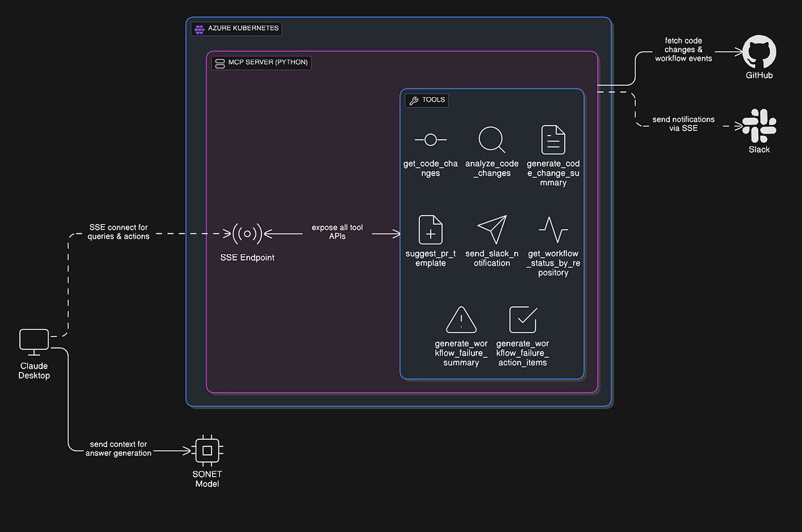
Task: Click the expose all tool APIs label
Action: 336,231
